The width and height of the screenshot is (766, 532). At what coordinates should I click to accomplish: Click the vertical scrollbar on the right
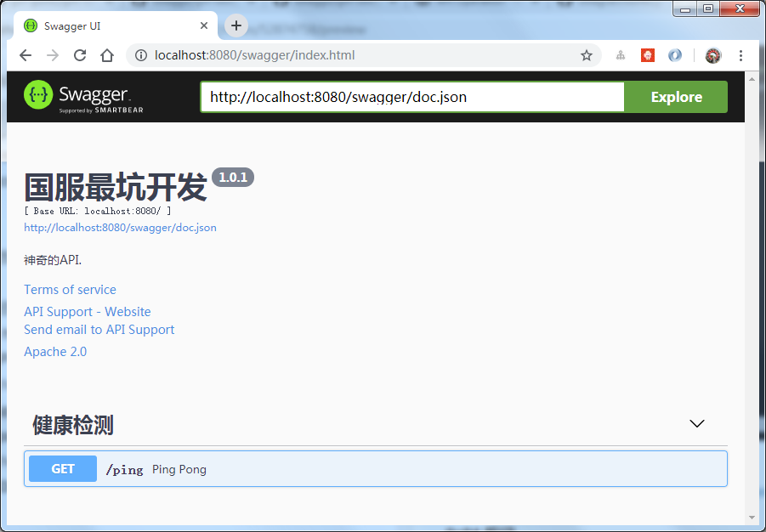tap(751, 255)
